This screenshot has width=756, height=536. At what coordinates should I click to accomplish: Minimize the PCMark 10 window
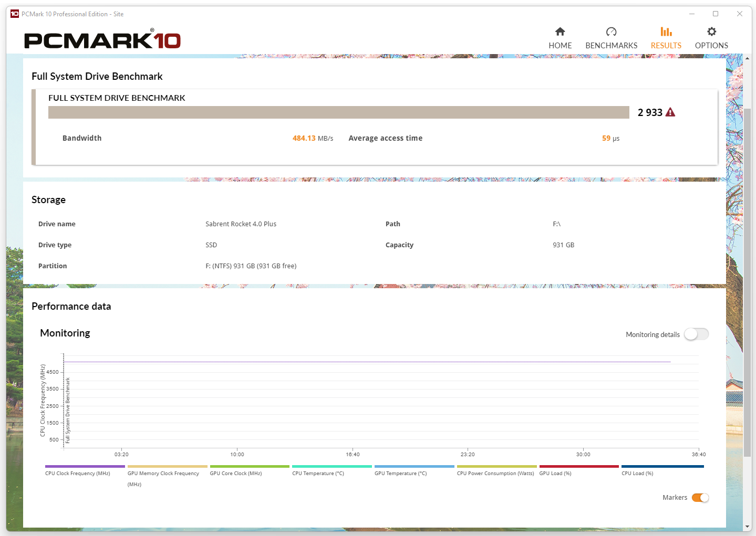692,14
